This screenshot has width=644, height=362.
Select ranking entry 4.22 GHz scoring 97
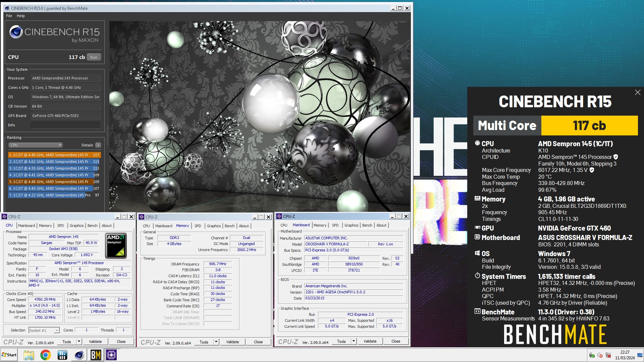[54, 195]
